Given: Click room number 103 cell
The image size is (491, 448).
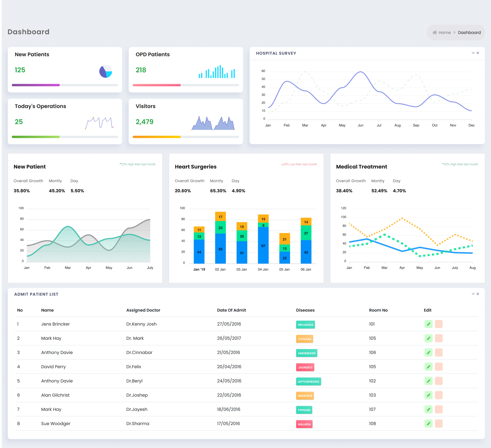Looking at the screenshot, I should pos(372,395).
